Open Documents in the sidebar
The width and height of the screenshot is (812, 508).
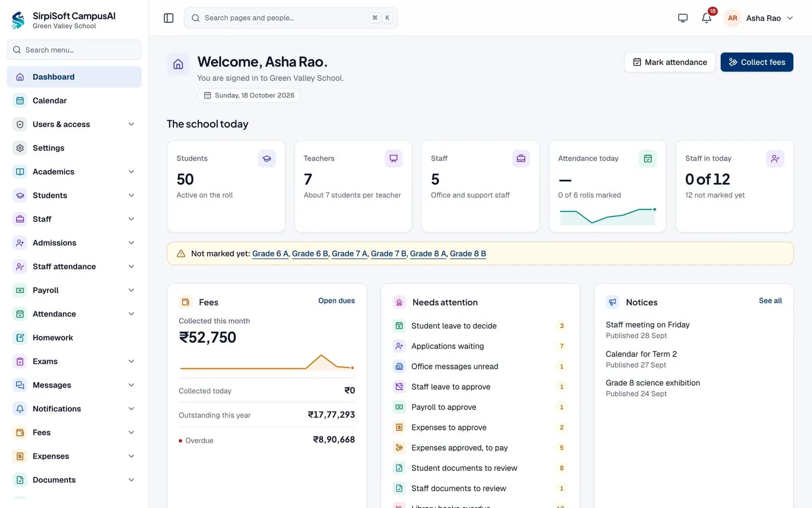click(74, 480)
